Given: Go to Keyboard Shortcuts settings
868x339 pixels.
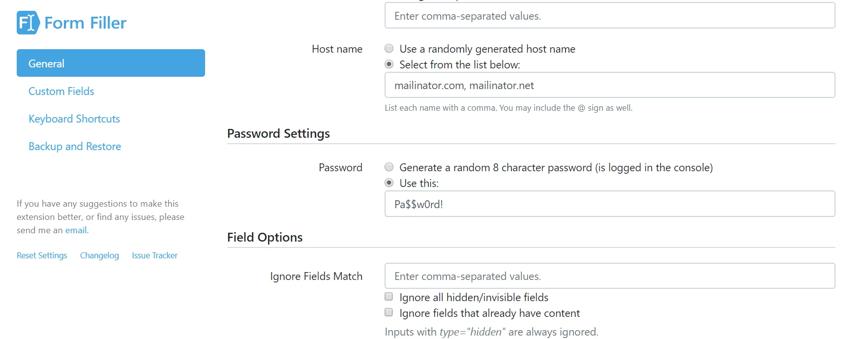Looking at the screenshot, I should coord(74,119).
